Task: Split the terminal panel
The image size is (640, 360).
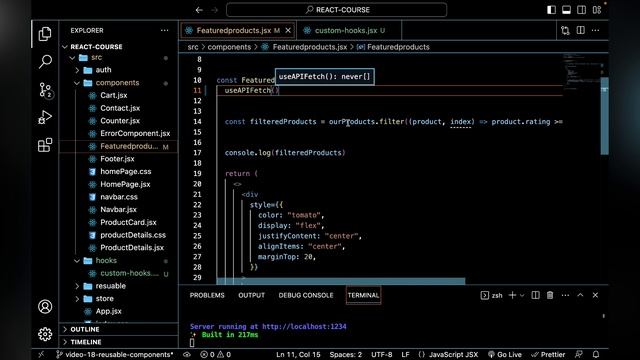Action: pyautogui.click(x=536, y=295)
